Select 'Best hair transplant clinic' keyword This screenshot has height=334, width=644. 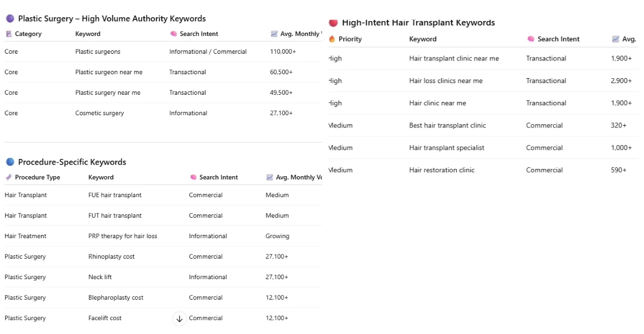447,126
